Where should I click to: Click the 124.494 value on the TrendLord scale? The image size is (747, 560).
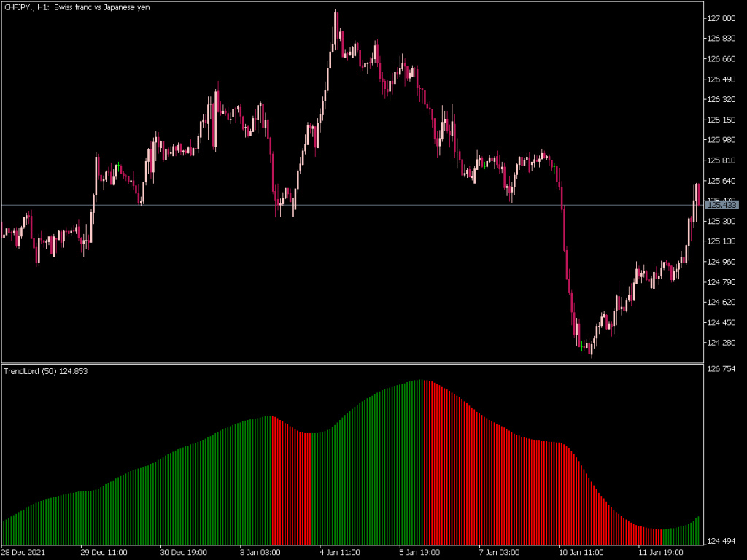[723, 542]
